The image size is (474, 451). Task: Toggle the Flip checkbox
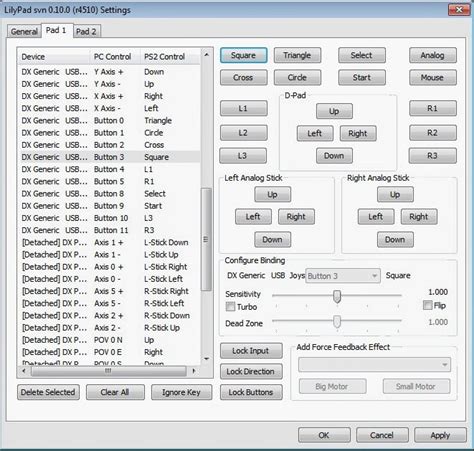click(427, 305)
